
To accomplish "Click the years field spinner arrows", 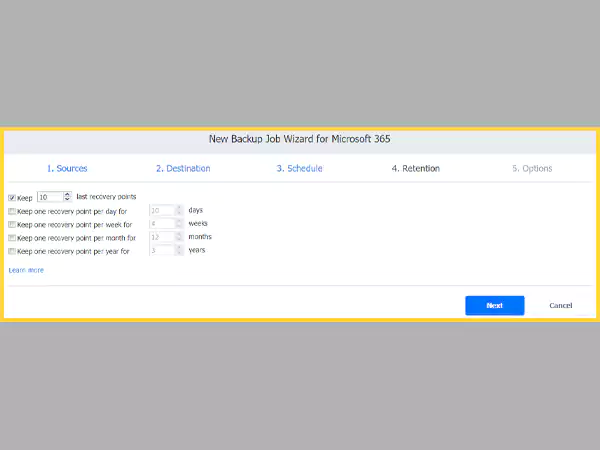I will [x=179, y=250].
